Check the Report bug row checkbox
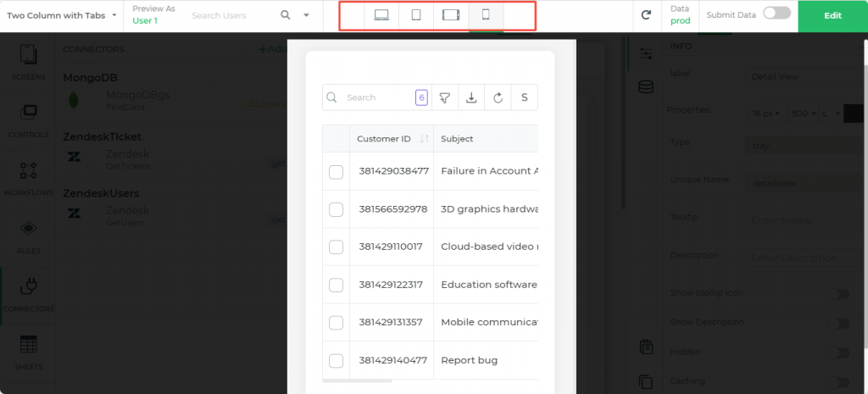 click(x=336, y=361)
